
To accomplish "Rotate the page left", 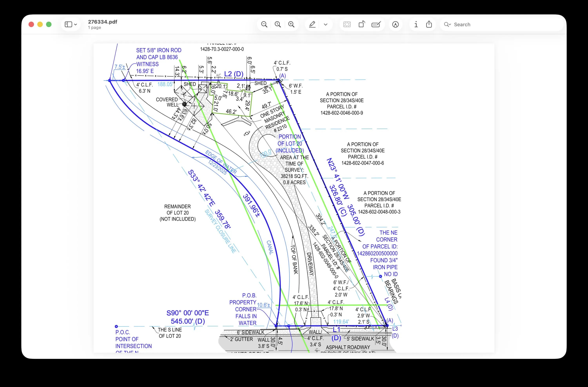I will coord(361,24).
